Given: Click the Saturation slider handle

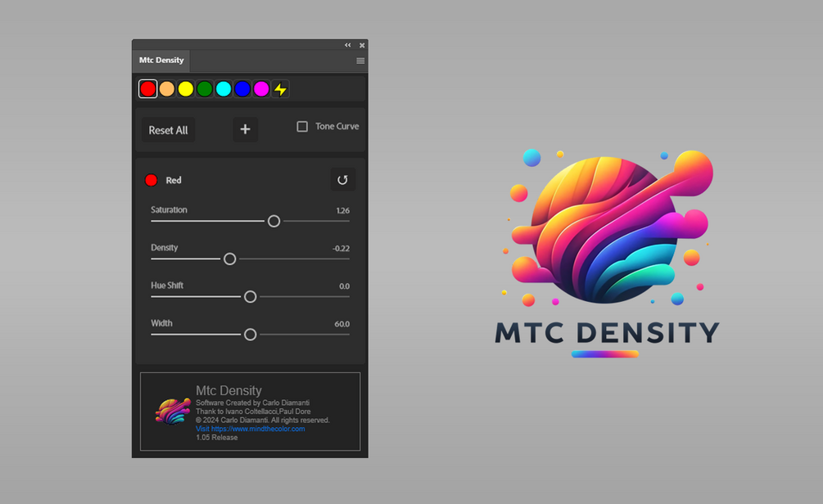Looking at the screenshot, I should pyautogui.click(x=274, y=222).
